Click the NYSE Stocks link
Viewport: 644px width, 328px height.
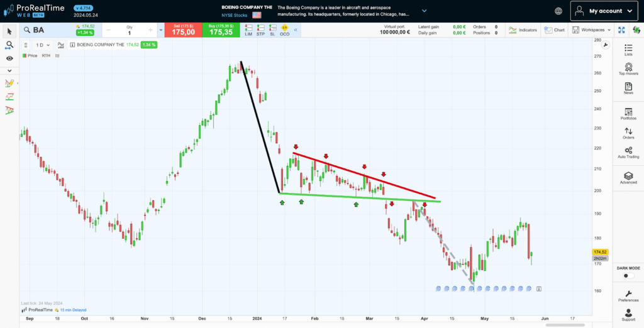(x=236, y=15)
